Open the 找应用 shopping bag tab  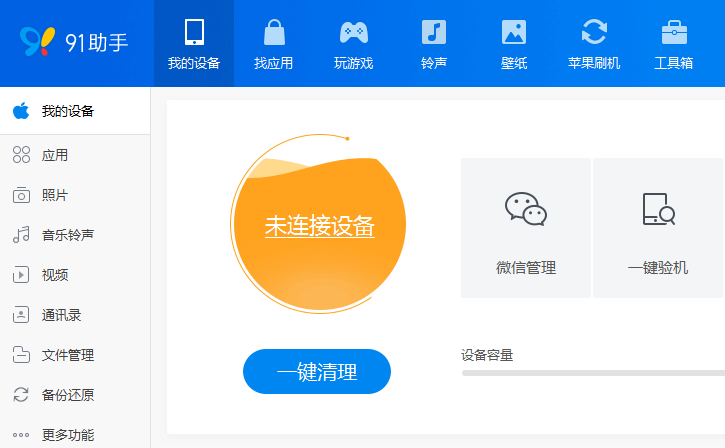click(274, 43)
